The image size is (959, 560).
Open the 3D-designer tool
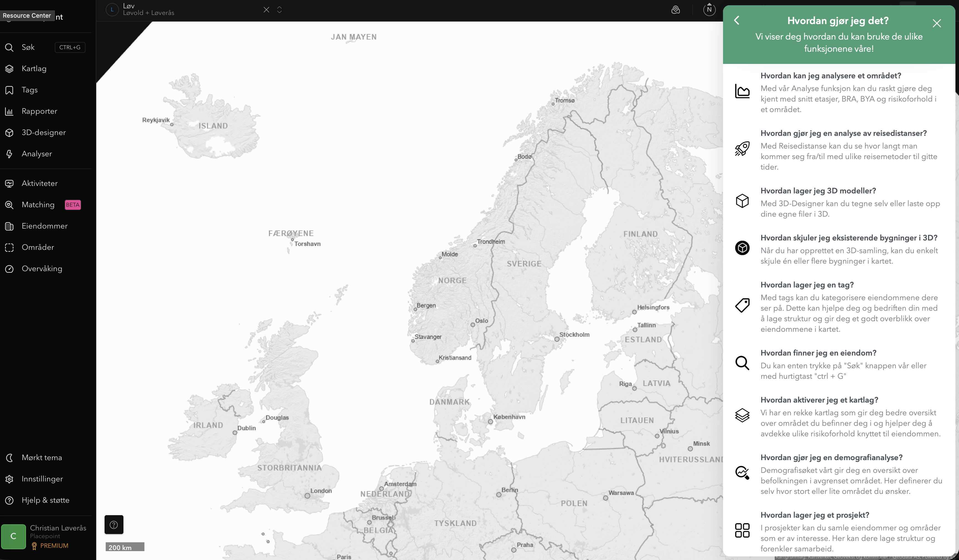coord(43,132)
